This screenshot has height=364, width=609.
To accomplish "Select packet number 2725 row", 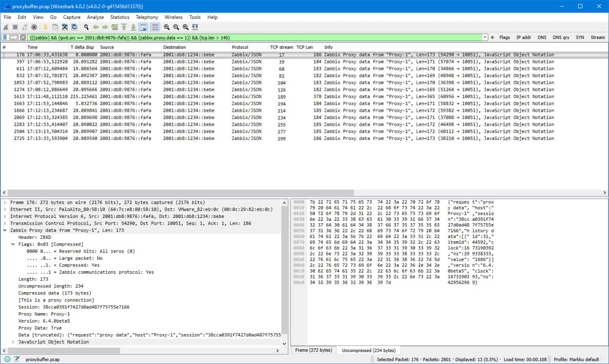I will click(x=304, y=138).
